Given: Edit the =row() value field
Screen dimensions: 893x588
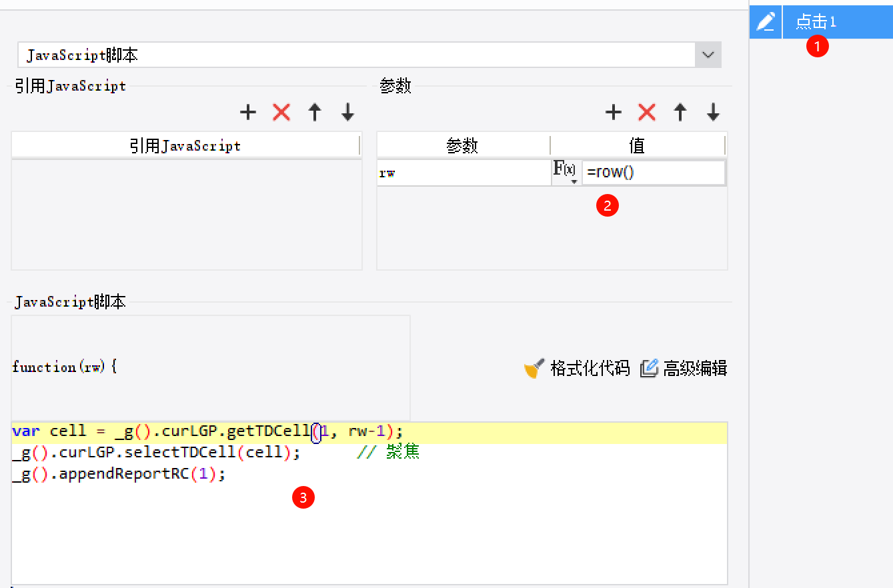Looking at the screenshot, I should 654,173.
